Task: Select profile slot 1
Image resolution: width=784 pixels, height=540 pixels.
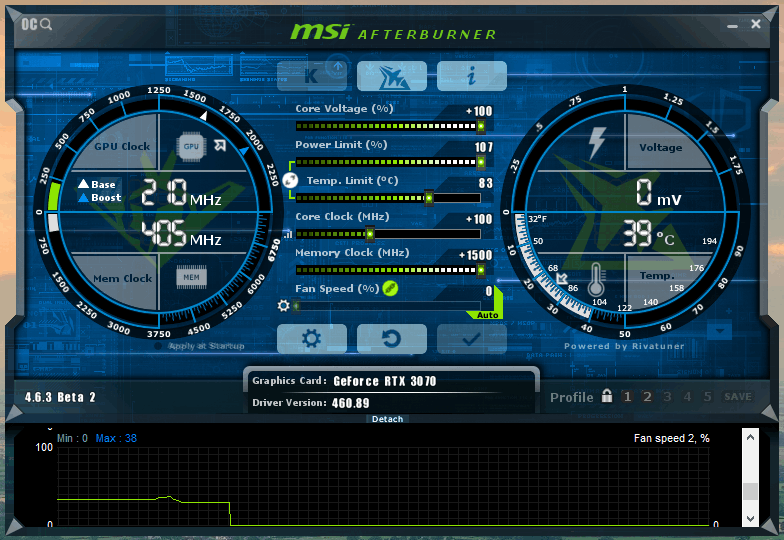Action: point(627,396)
